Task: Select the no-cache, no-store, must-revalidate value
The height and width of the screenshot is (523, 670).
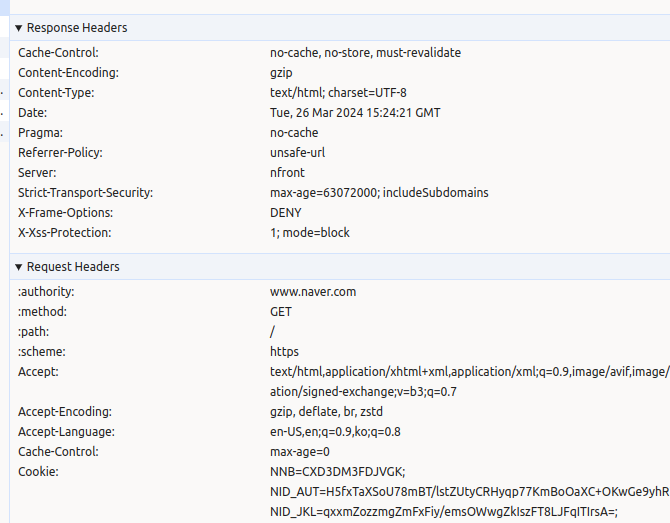Action: [x=365, y=53]
